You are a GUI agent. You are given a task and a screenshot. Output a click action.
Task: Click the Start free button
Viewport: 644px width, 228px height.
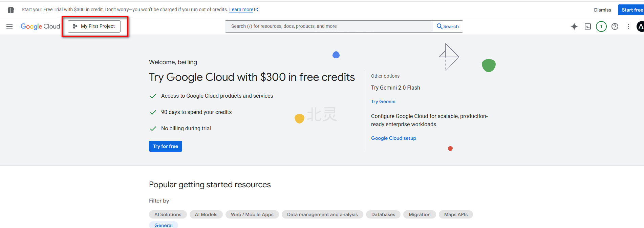(631, 10)
